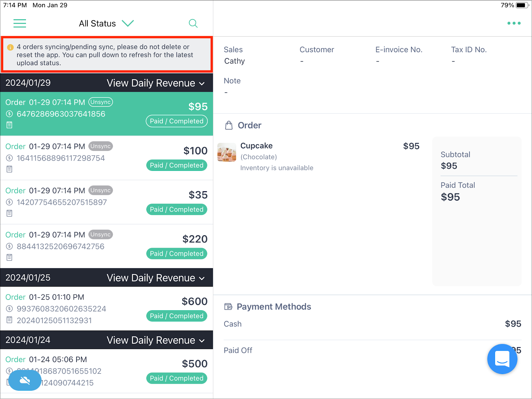Open the Cupcake product thumbnail

click(x=227, y=152)
